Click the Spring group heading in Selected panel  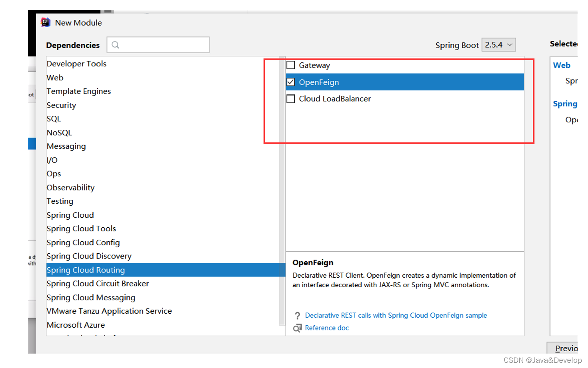click(x=565, y=104)
